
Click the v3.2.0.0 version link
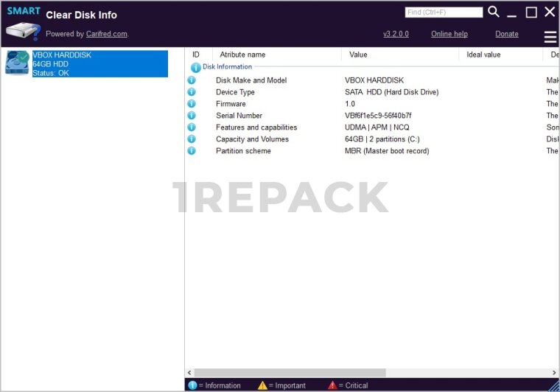point(396,34)
